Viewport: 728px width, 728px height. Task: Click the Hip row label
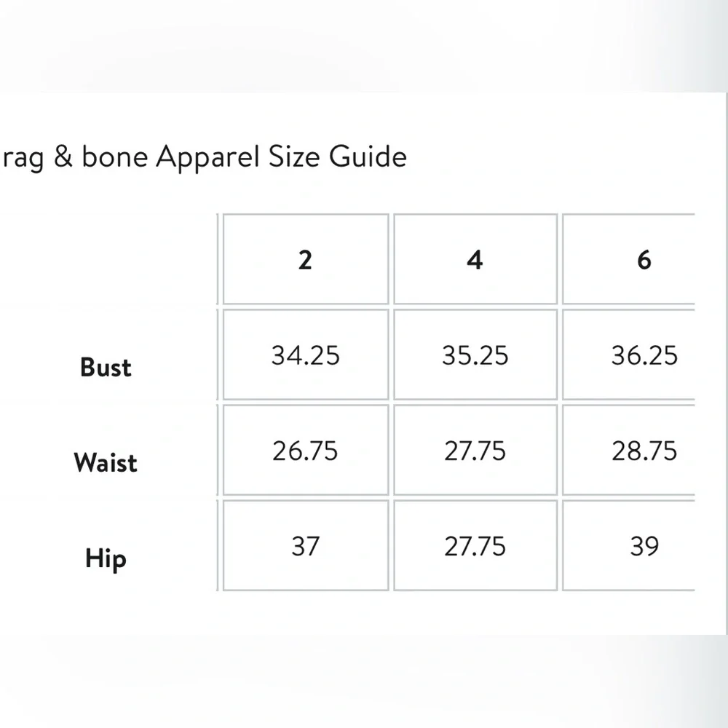coord(106,559)
